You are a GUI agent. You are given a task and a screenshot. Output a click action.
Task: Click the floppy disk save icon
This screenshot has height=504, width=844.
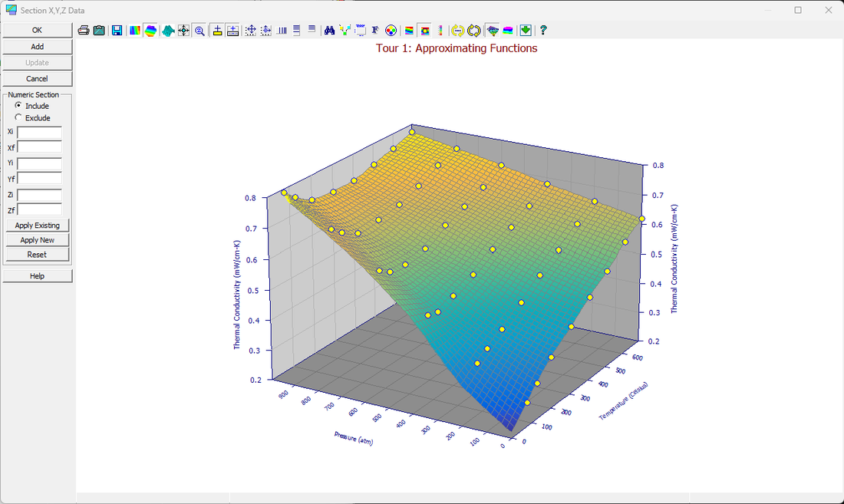(x=117, y=31)
